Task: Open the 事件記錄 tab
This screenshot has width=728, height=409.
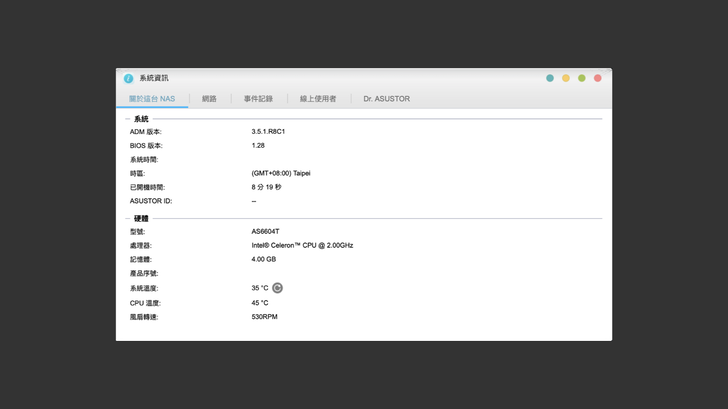Action: (258, 99)
